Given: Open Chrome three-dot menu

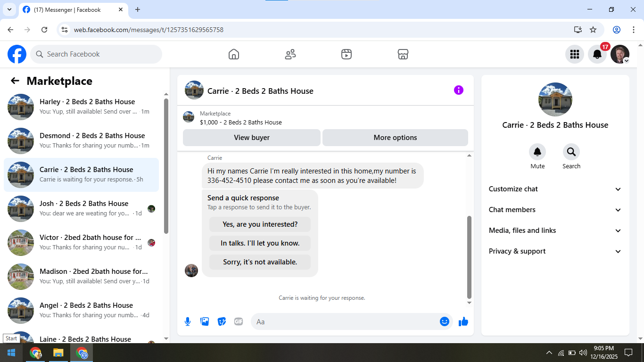Looking at the screenshot, I should (x=634, y=30).
